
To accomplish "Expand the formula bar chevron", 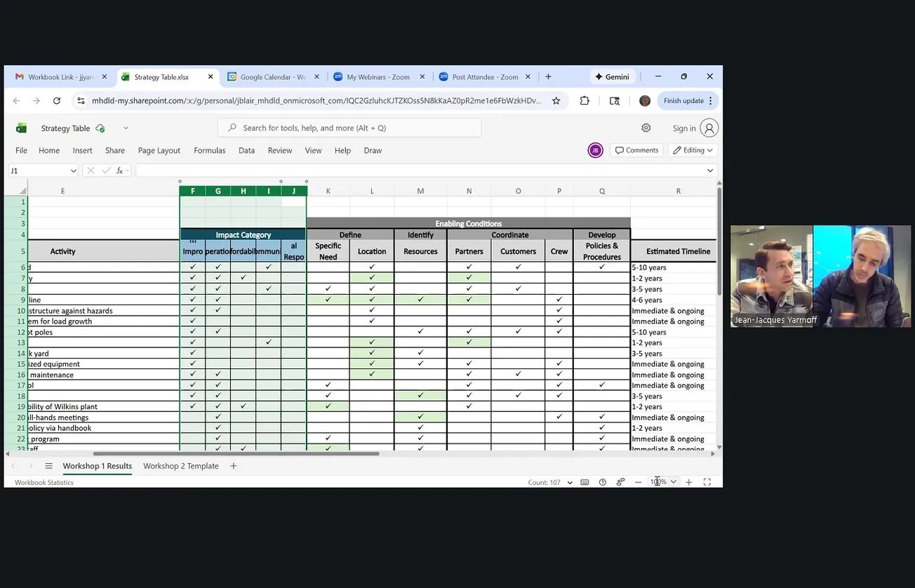I will tap(710, 171).
